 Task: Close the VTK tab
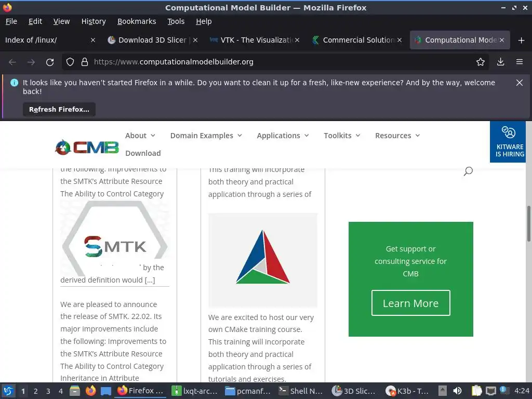(297, 40)
